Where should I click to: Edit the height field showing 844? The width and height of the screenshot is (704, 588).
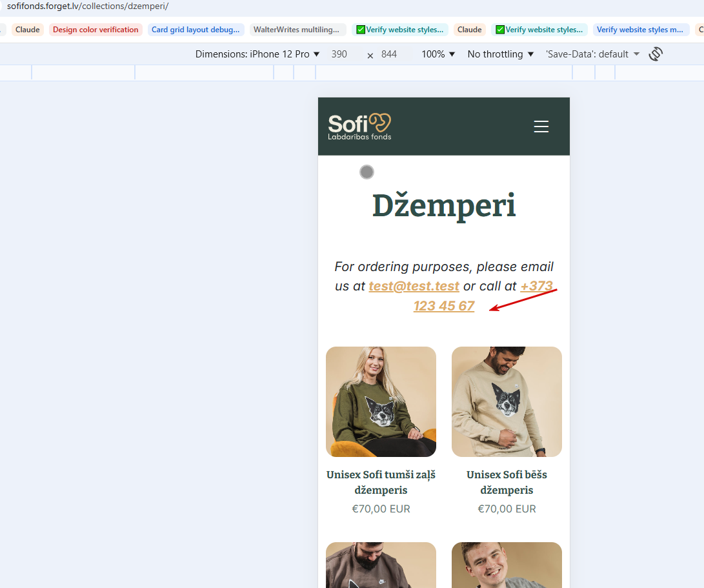[389, 54]
